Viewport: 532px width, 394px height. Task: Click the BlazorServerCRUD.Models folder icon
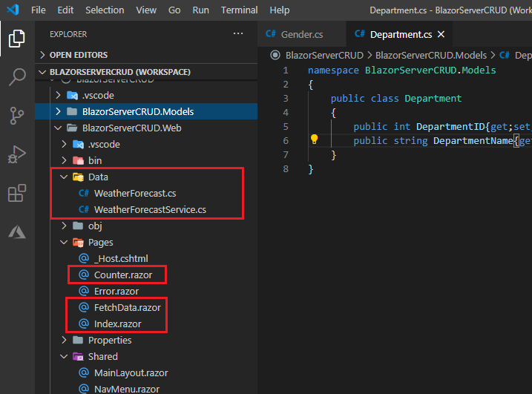[72, 111]
